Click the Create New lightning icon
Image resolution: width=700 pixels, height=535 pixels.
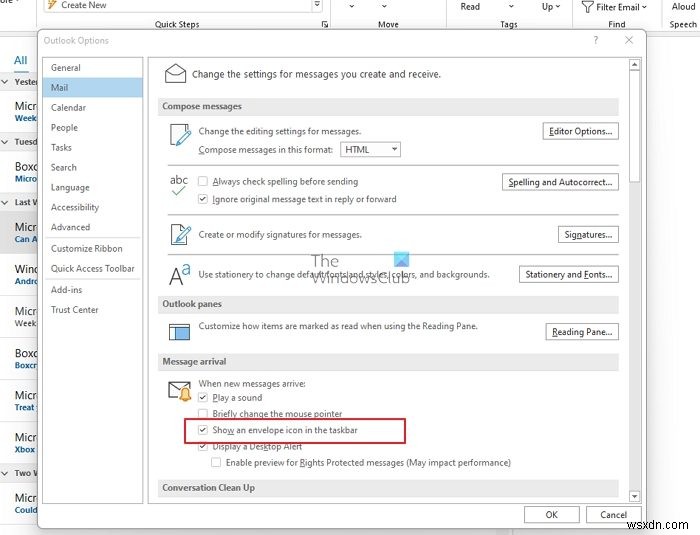pyautogui.click(x=52, y=5)
